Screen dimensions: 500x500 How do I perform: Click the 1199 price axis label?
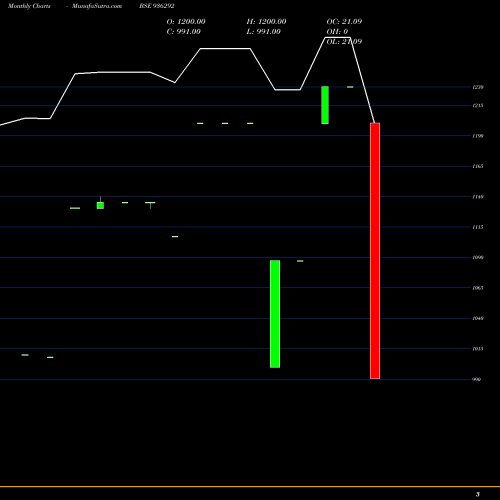(x=478, y=136)
